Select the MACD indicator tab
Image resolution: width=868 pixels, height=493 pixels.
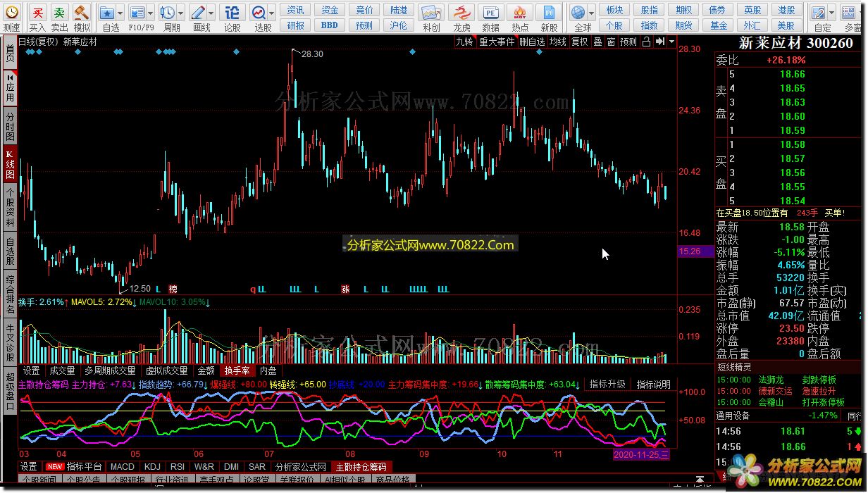pyautogui.click(x=123, y=467)
